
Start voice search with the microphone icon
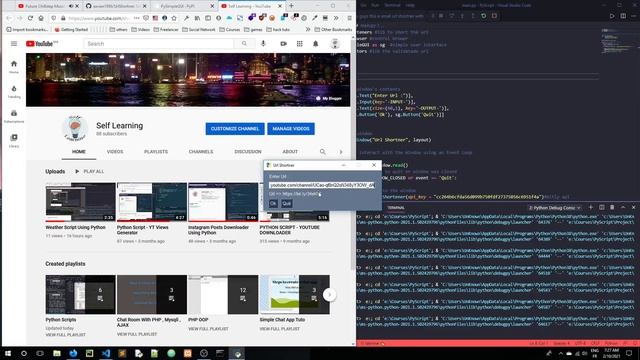coord(263,43)
